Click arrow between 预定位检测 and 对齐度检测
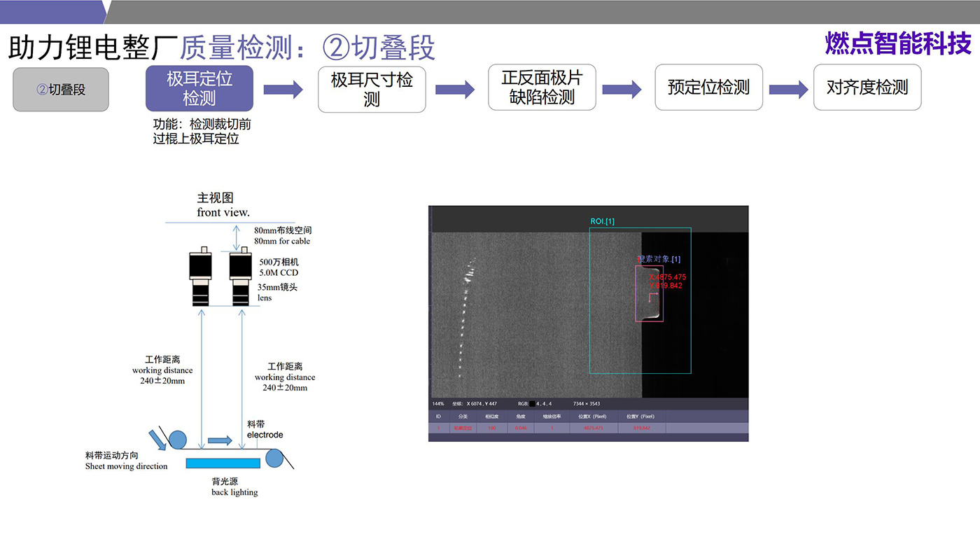Image resolution: width=980 pixels, height=551 pixels. pyautogui.click(x=788, y=89)
